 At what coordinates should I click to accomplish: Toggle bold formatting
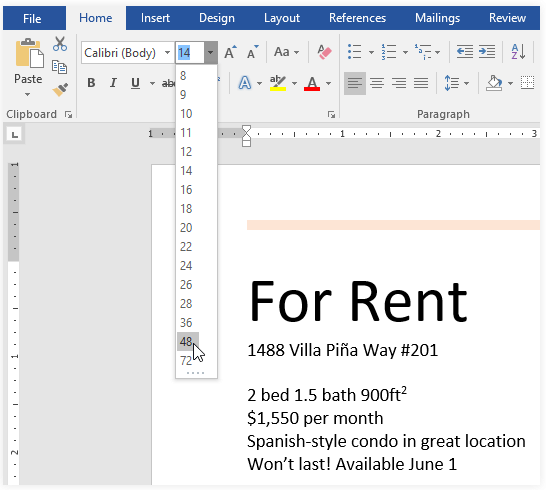point(91,83)
